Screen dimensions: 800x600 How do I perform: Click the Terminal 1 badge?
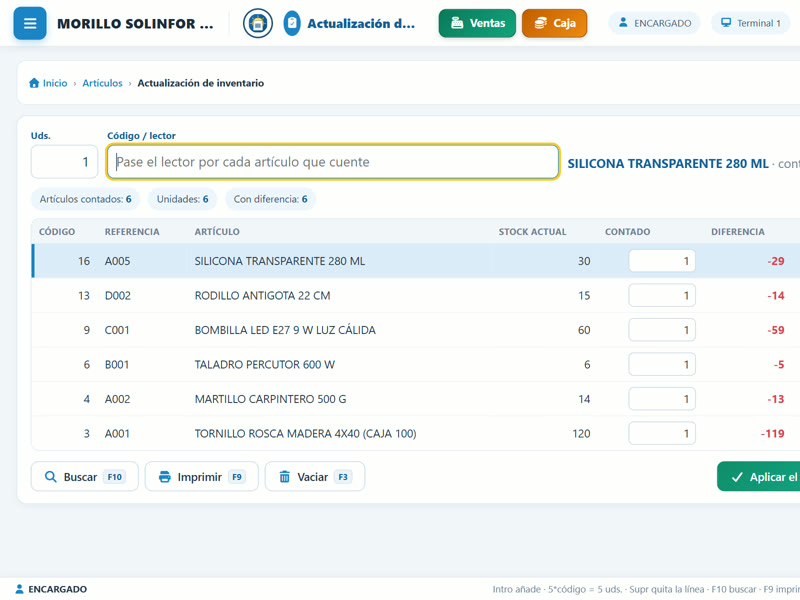point(751,23)
